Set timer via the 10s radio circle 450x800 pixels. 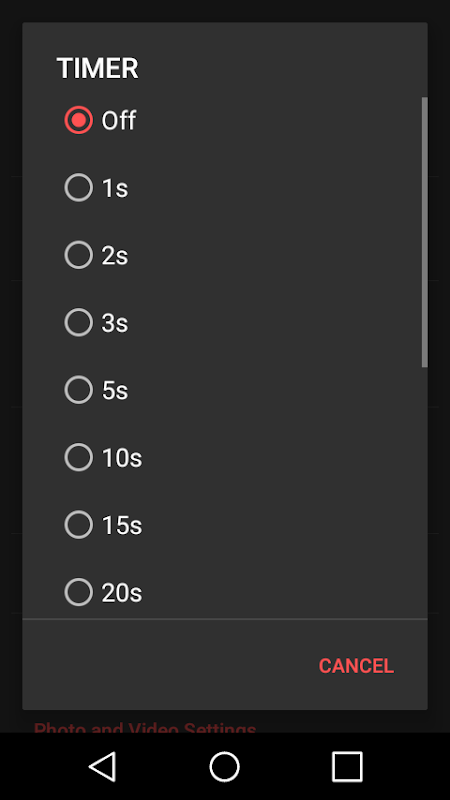click(x=79, y=457)
